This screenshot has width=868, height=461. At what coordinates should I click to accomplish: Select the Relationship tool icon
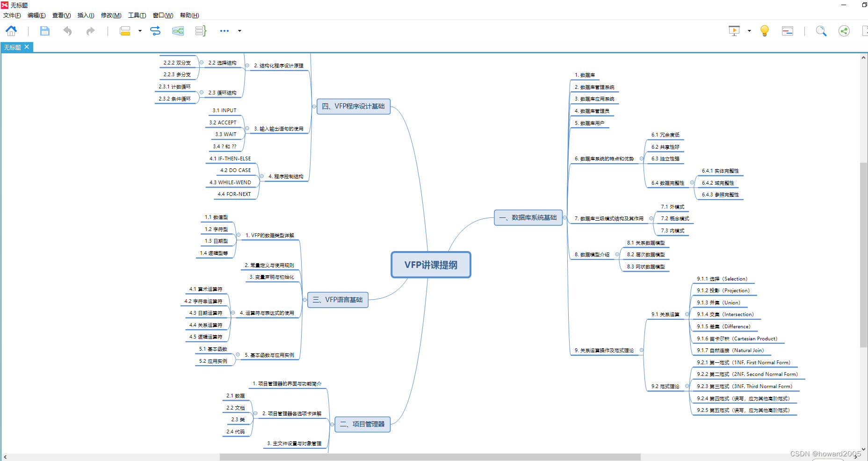155,31
